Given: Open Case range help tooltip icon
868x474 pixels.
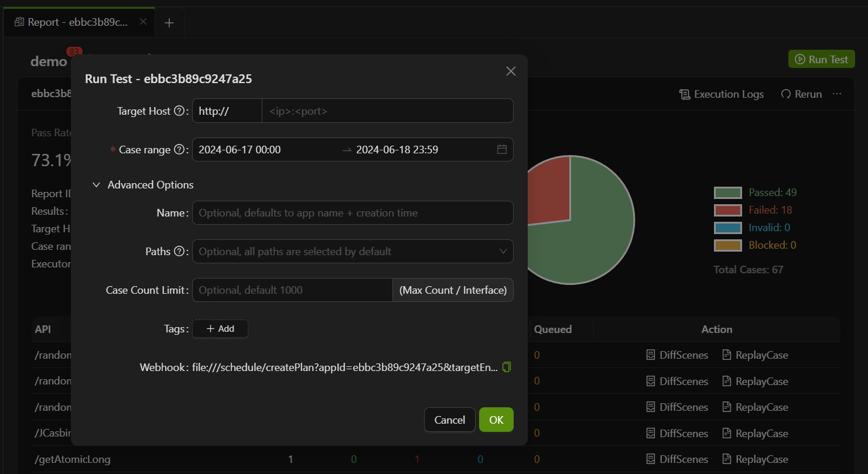Looking at the screenshot, I should 179,150.
